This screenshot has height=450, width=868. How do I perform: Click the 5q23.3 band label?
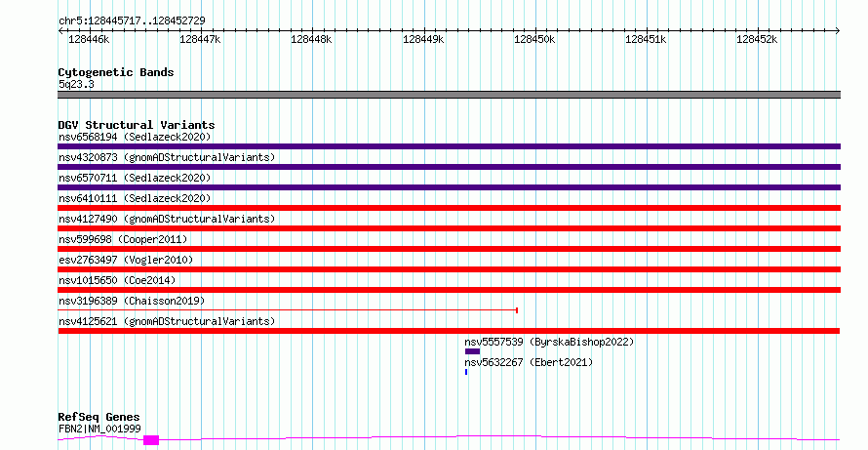76,84
